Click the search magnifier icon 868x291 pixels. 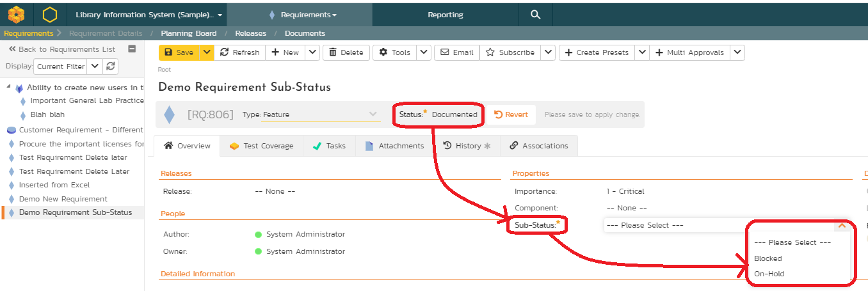(x=536, y=14)
